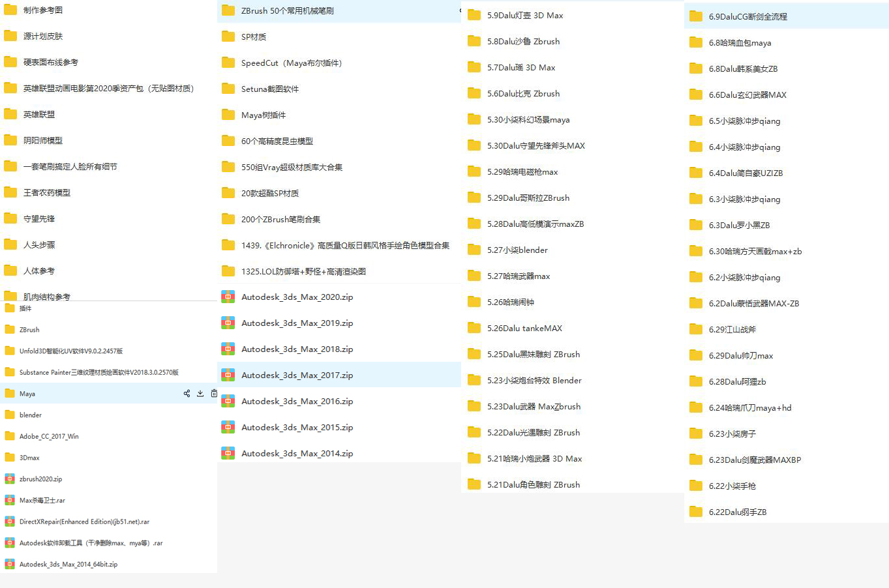Select the 5.26Dalu tankeMAX folder
The width and height of the screenshot is (889, 588).
[x=524, y=329]
